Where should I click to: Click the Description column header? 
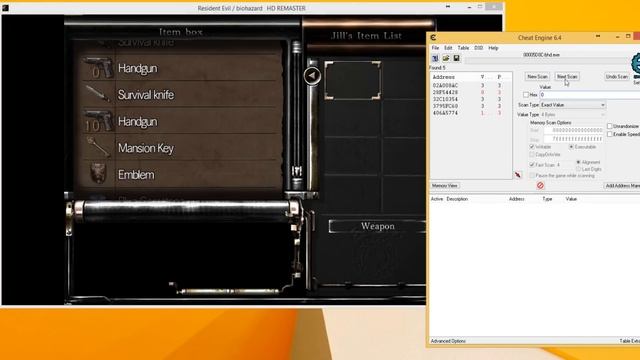[x=457, y=199]
